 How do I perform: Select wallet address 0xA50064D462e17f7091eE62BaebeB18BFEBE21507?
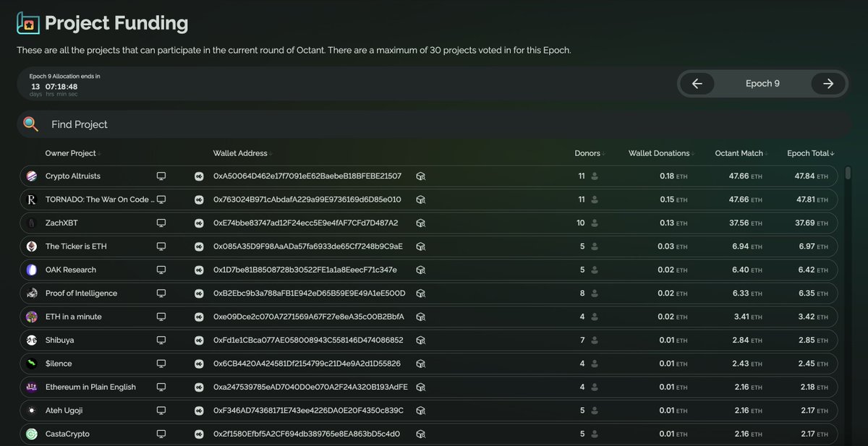pos(307,176)
